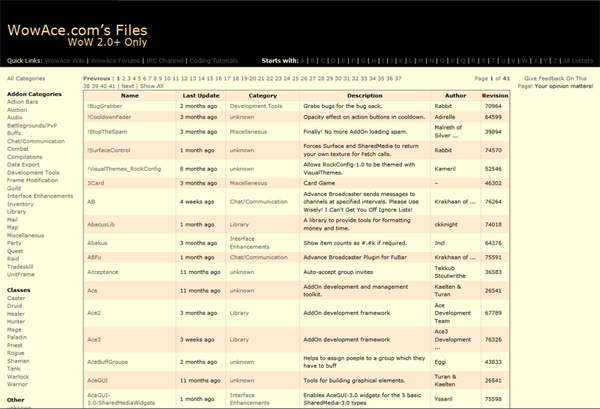
Task: Open the AceGUI-3.0-SharedMediaWidgets addon
Action: [121, 399]
